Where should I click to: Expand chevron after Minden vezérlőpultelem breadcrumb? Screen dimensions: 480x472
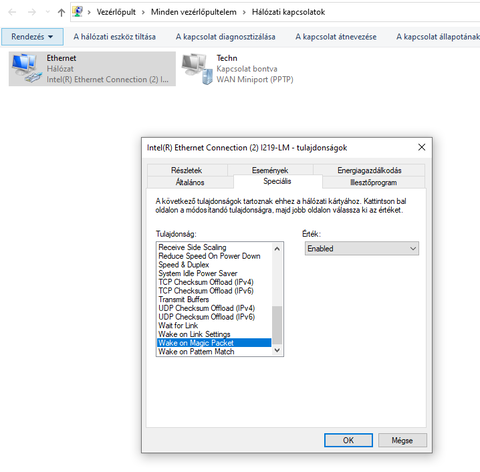tap(244, 12)
